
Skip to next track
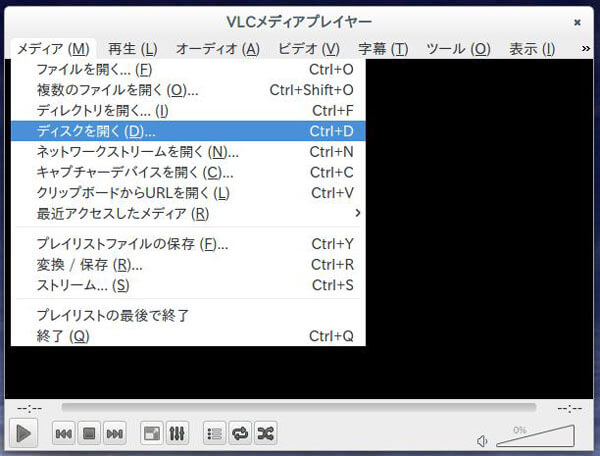pyautogui.click(x=114, y=433)
